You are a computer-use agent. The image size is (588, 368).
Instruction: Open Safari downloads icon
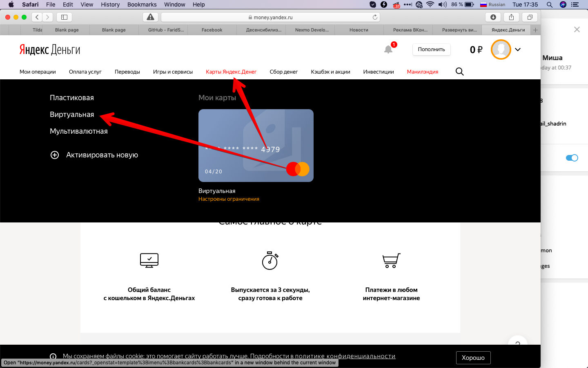coord(493,17)
